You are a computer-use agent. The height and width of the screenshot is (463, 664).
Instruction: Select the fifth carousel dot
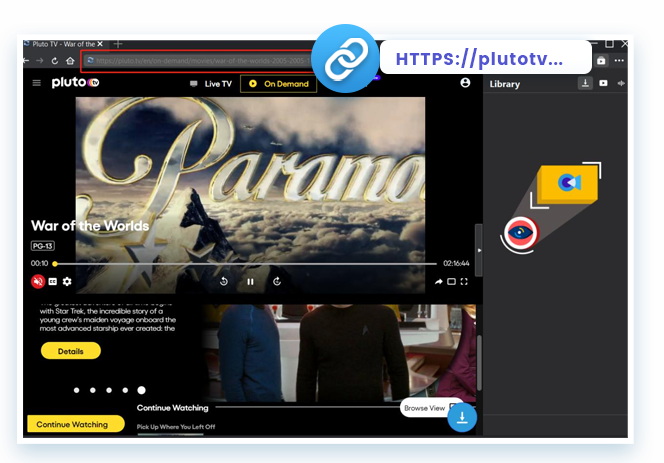pyautogui.click(x=141, y=390)
